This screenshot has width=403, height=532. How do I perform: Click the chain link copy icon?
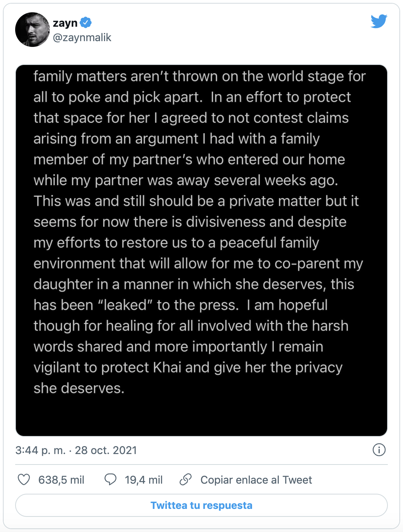coord(186,479)
